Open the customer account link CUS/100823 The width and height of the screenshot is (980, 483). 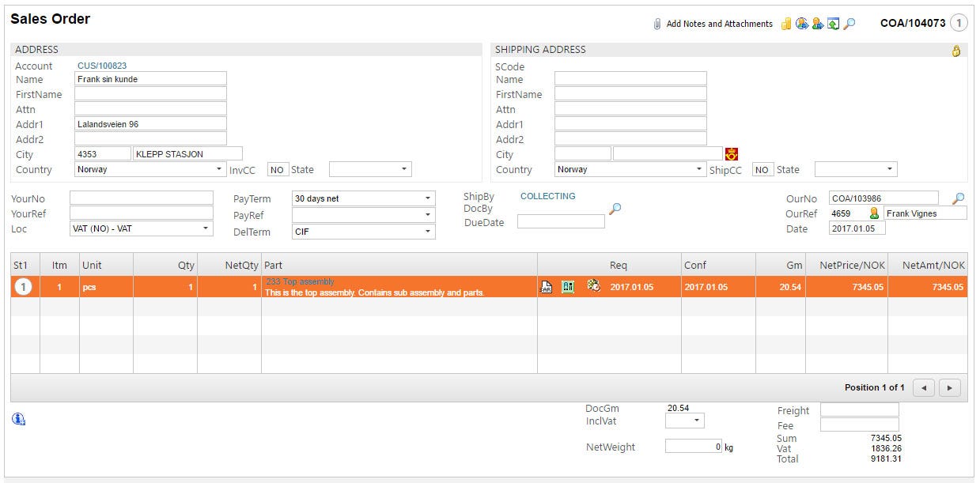[102, 66]
